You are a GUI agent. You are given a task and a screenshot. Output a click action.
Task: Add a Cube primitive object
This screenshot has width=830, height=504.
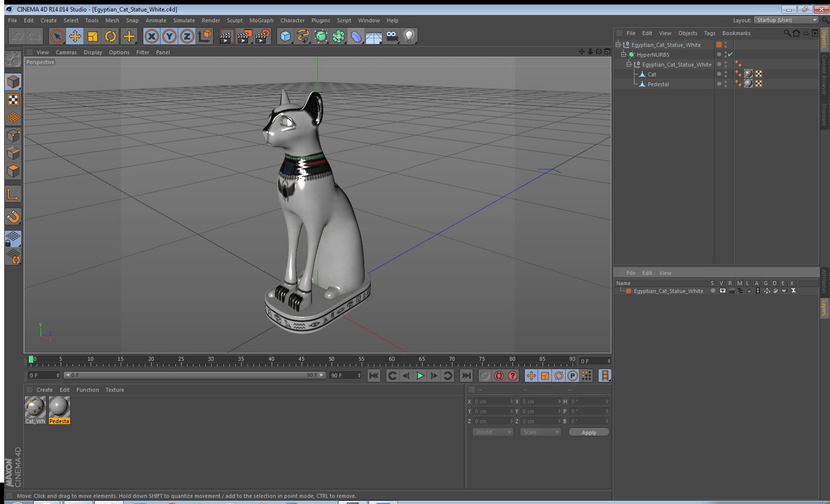pos(285,36)
